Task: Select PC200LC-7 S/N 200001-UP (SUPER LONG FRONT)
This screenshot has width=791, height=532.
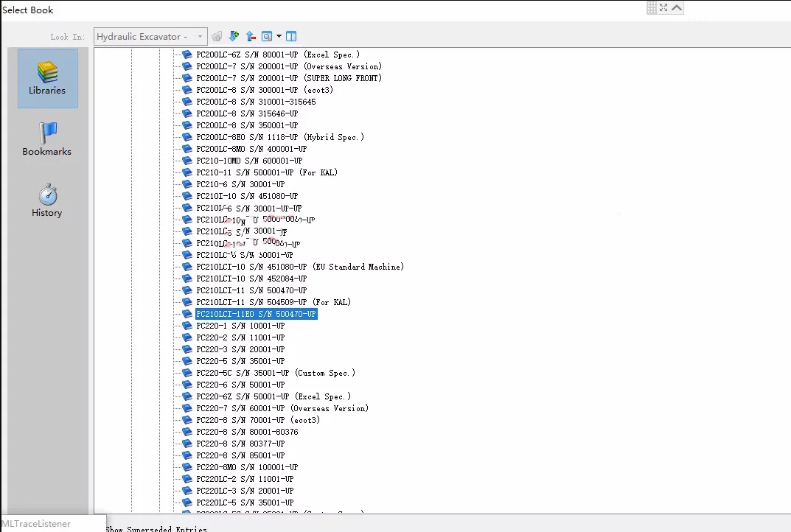Action: pyautogui.click(x=289, y=78)
